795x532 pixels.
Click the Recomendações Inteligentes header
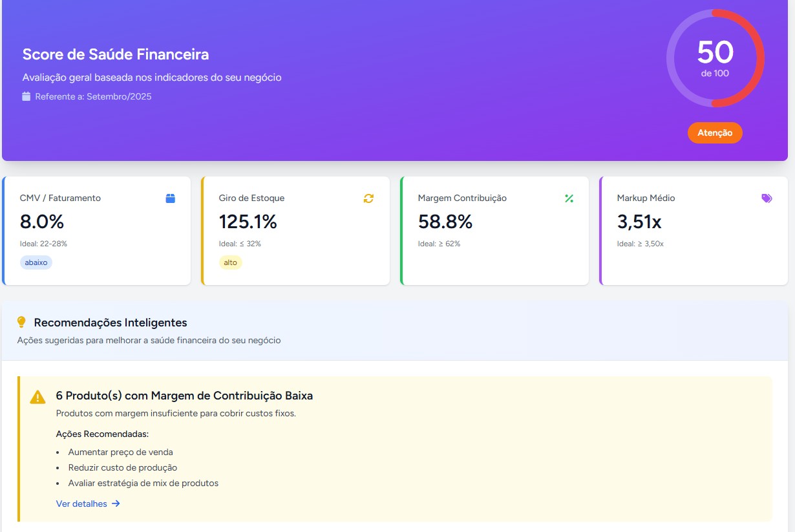(x=110, y=322)
